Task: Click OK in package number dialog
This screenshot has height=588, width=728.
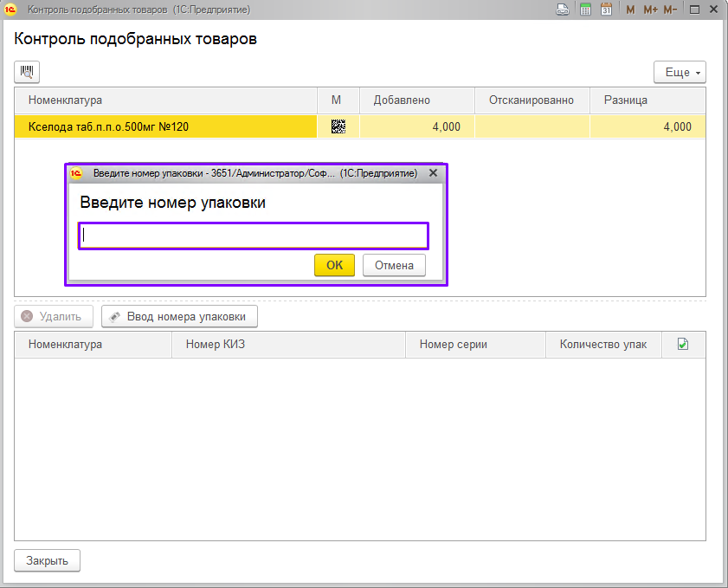Action: 334,266
